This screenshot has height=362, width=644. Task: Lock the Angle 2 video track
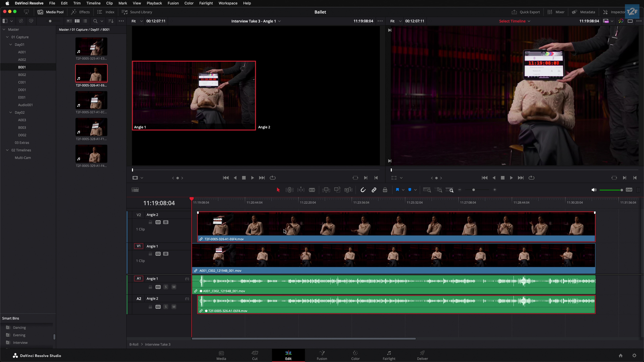point(150,222)
